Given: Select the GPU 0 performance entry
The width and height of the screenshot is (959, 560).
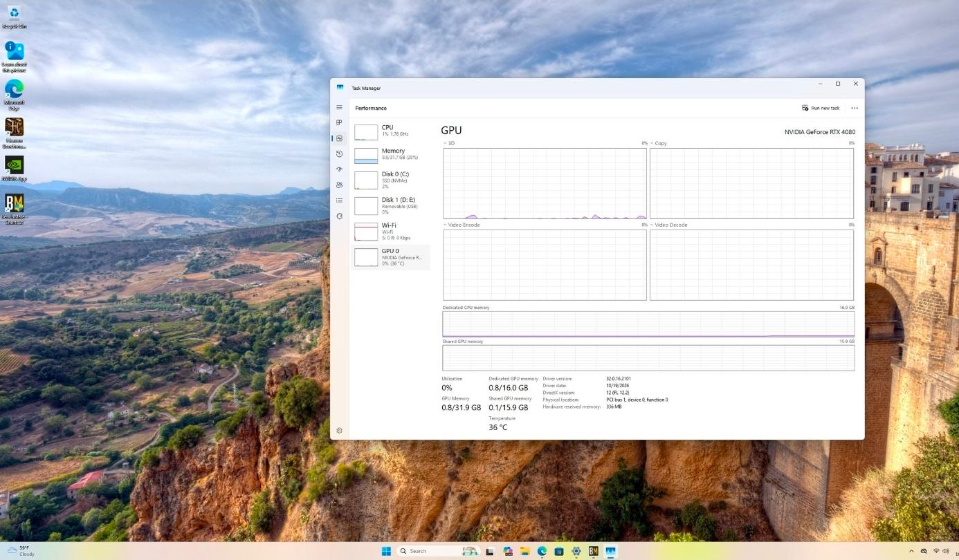Looking at the screenshot, I should coord(390,256).
